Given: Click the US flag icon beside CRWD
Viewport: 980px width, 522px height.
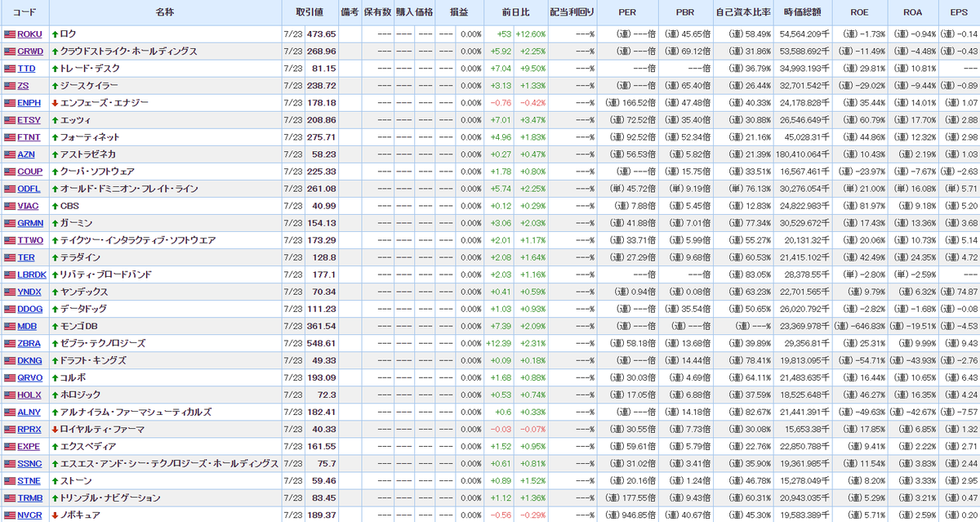Looking at the screenshot, I should point(10,51).
